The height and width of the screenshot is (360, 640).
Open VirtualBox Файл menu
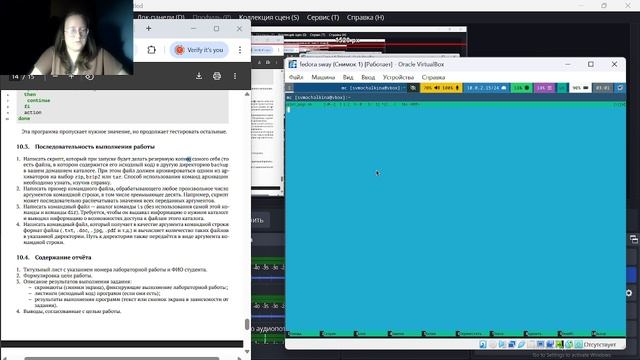click(296, 77)
